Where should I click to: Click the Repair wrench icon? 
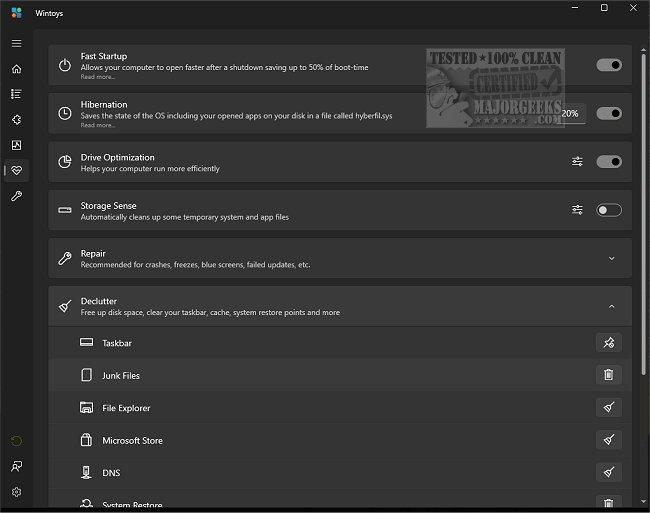tap(65, 258)
